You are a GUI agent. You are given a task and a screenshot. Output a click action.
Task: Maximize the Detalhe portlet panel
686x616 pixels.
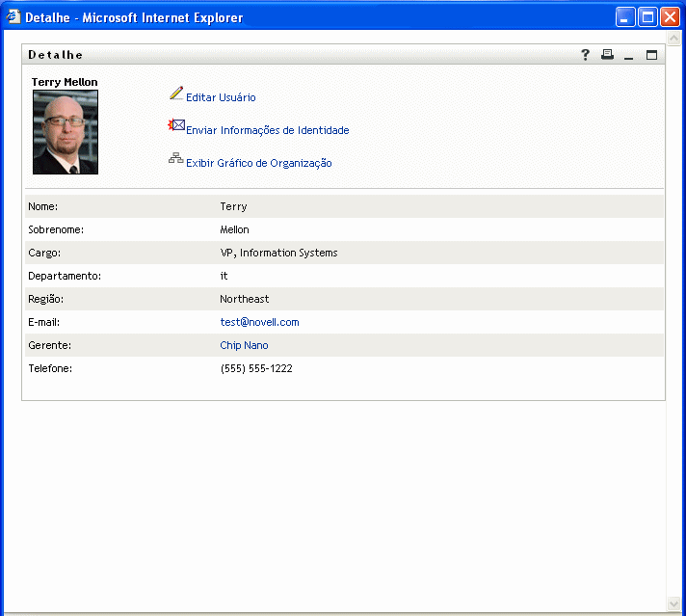[651, 55]
